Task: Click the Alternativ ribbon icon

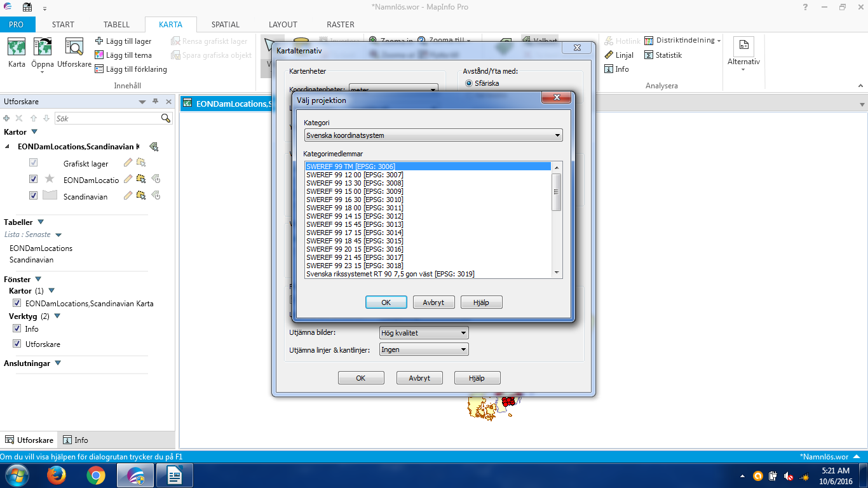Action: tap(743, 53)
